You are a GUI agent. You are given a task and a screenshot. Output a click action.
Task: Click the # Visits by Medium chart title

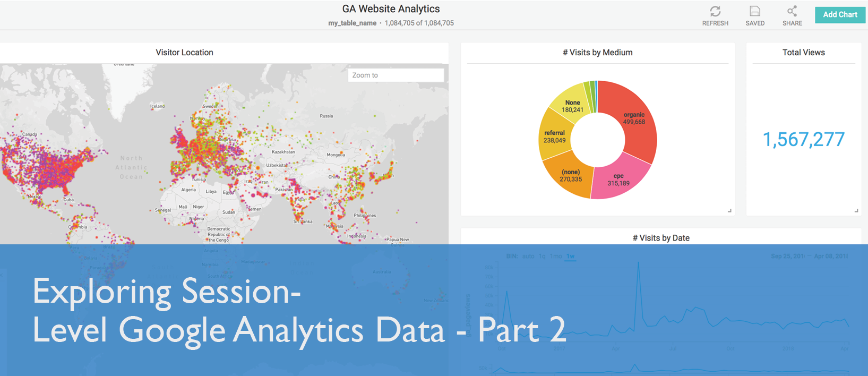click(x=598, y=53)
